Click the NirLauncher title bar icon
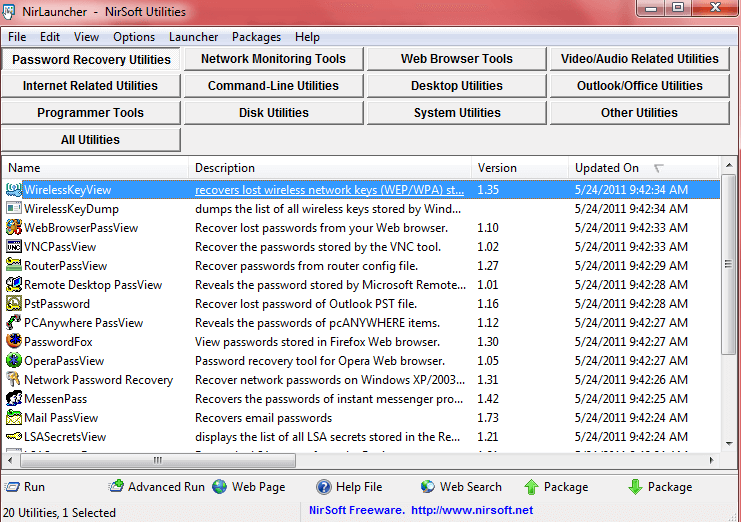The height and width of the screenshot is (522, 741). click(9, 12)
